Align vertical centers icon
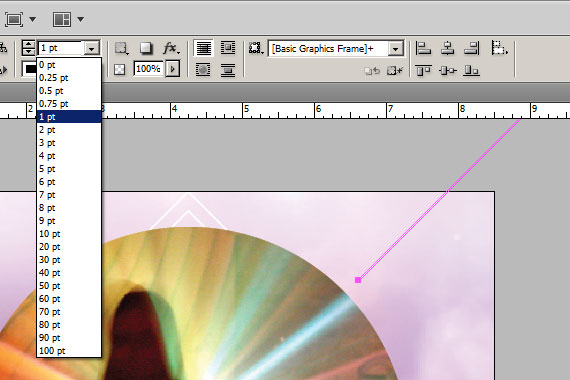This screenshot has width=570, height=380. (x=447, y=70)
